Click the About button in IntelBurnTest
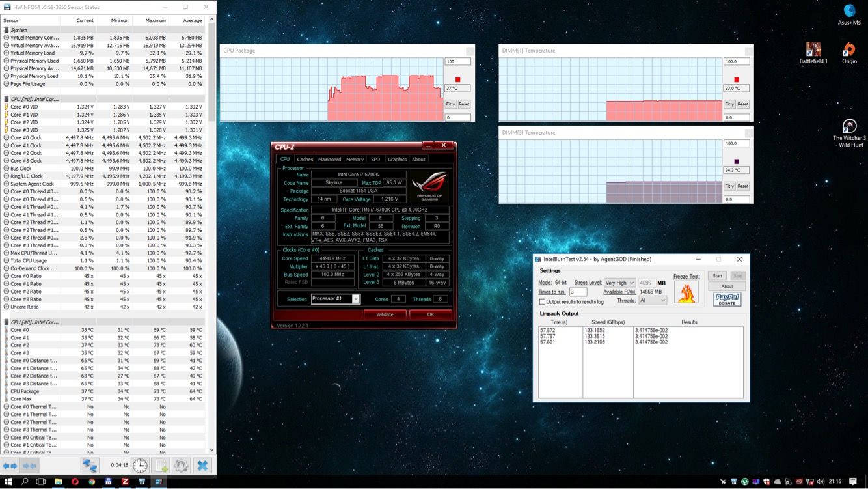 [x=727, y=286]
